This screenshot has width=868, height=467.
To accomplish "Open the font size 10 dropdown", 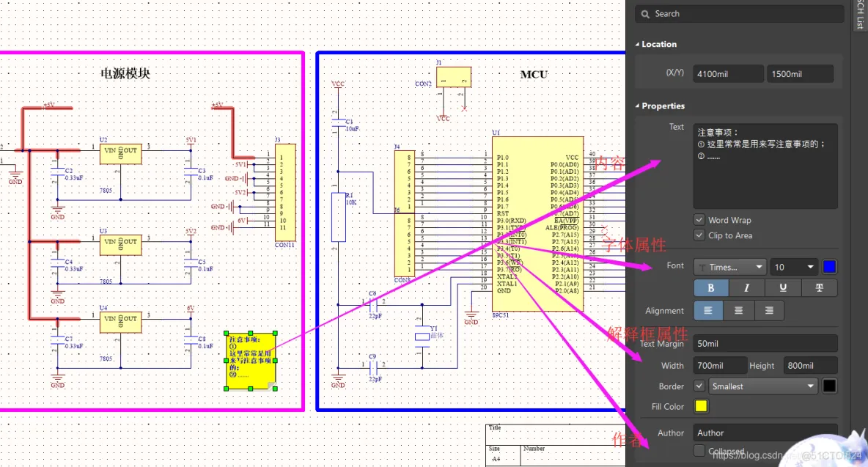I will click(x=793, y=267).
